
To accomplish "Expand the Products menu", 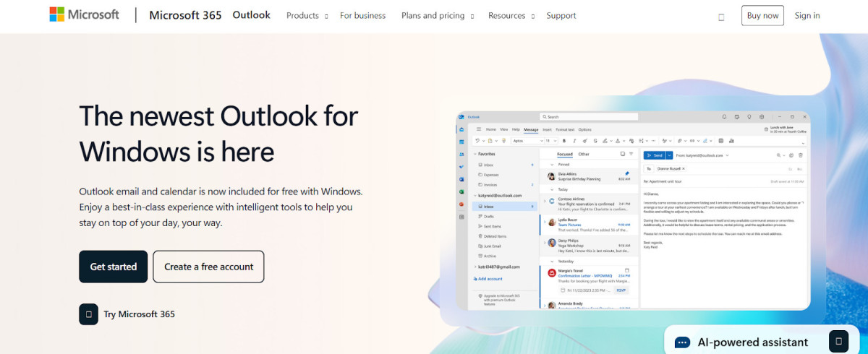I will pos(307,16).
